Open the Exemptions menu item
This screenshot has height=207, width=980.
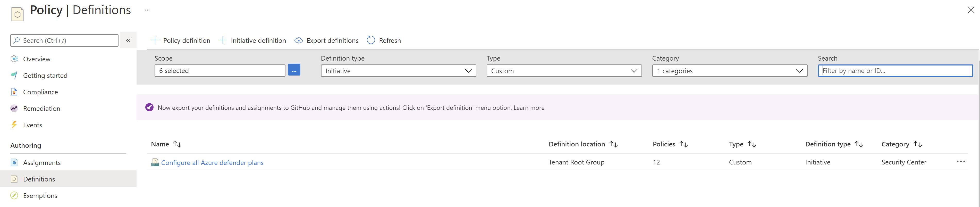40,196
